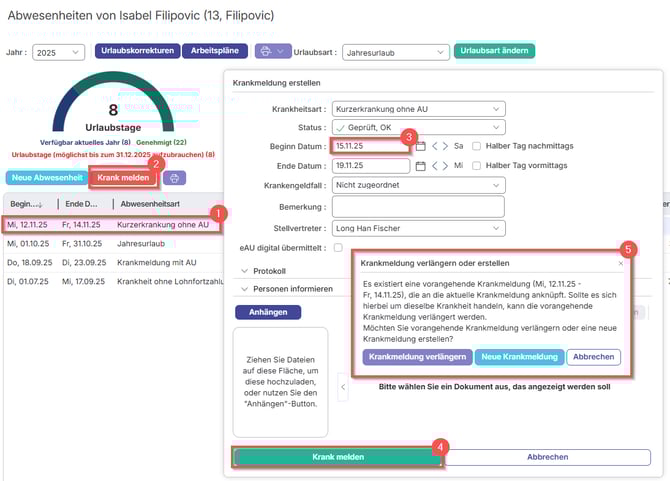Click next-day arrow beside Ende Datum
Screen dimensions: 670x481
(x=446, y=166)
